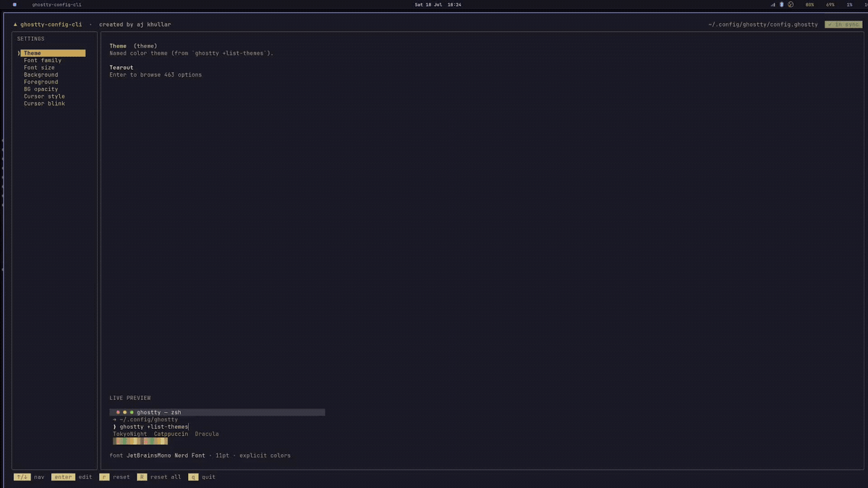Image resolution: width=868 pixels, height=488 pixels.
Task: Click the 69% indicator in top bar
Action: click(830, 4)
